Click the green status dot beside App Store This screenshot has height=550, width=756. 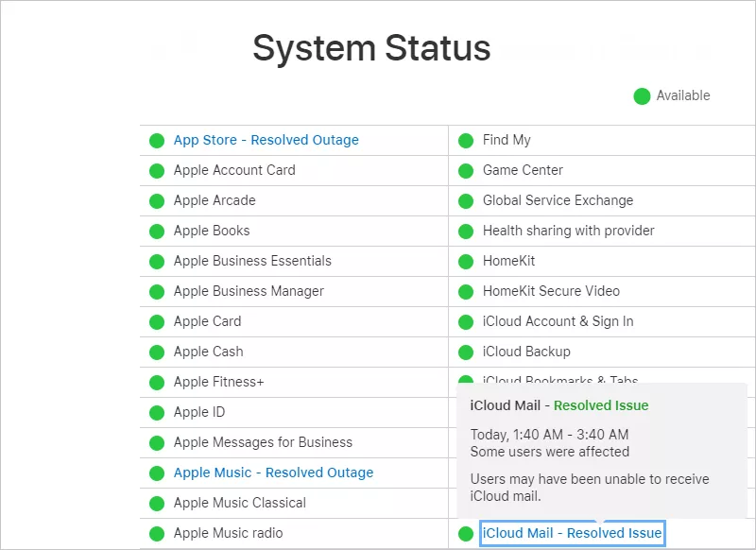click(157, 141)
